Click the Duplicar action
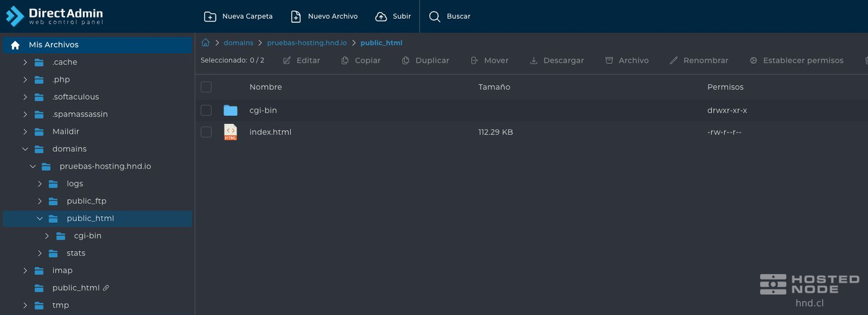The height and width of the screenshot is (315, 868). [x=425, y=61]
